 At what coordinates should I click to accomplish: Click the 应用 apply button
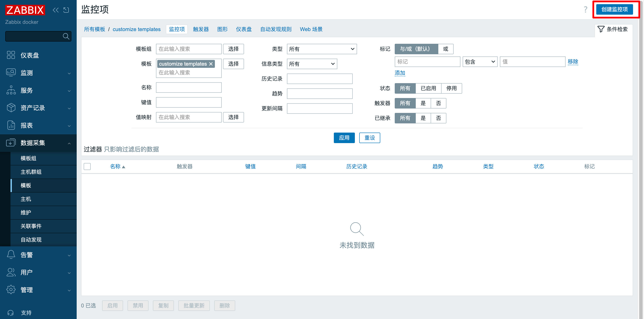coord(344,138)
